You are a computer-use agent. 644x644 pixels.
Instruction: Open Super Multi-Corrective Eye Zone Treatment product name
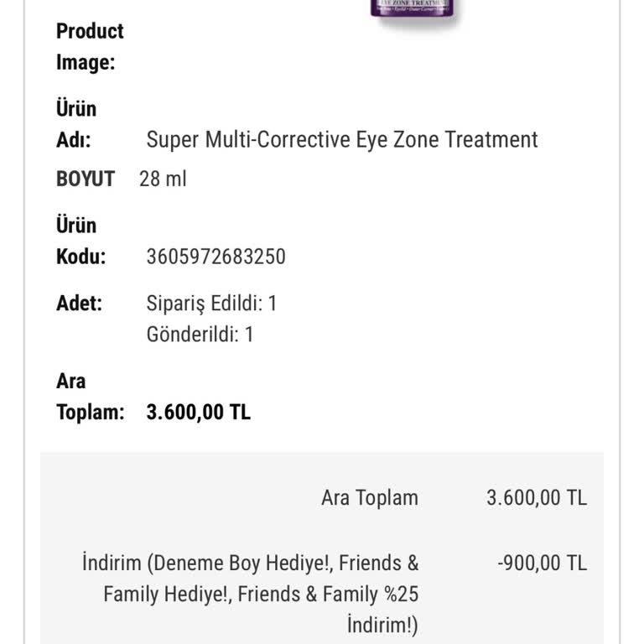pos(342,139)
